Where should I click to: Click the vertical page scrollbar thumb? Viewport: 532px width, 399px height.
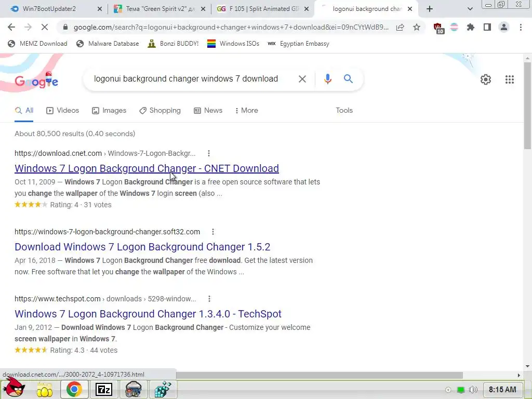(527, 106)
